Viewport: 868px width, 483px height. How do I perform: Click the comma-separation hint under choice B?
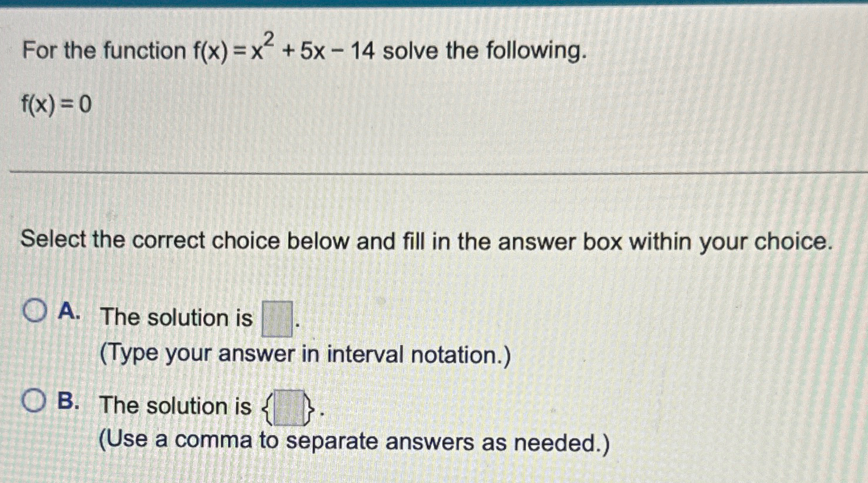(x=354, y=441)
